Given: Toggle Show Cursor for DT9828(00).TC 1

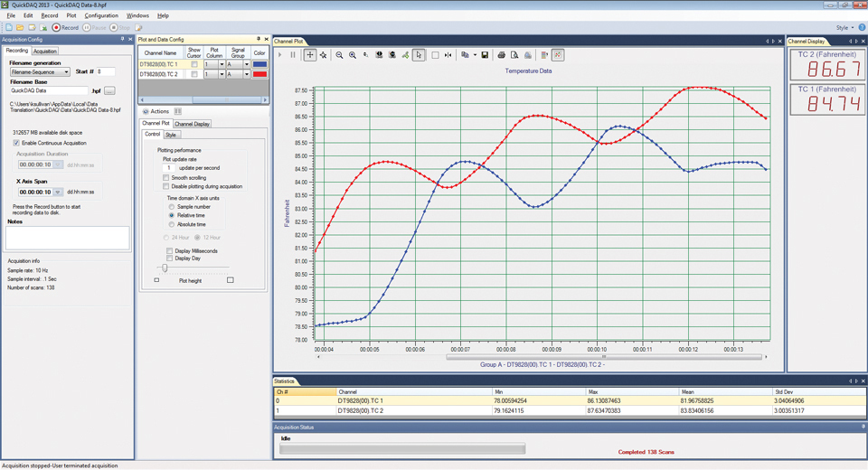Looking at the screenshot, I should (x=194, y=64).
